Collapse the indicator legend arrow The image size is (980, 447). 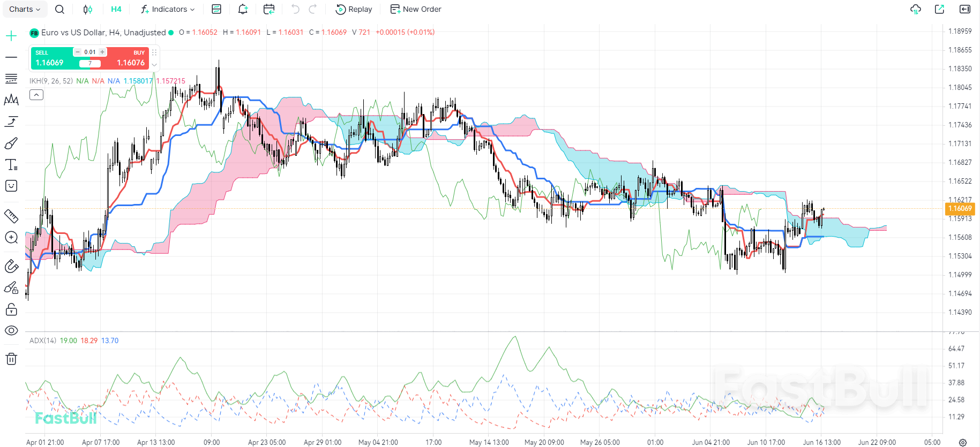pos(36,95)
